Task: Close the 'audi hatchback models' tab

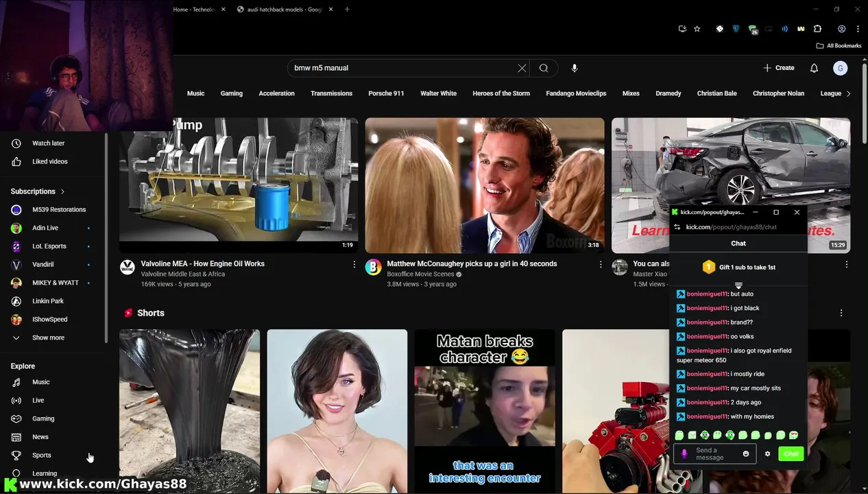Action: click(331, 10)
